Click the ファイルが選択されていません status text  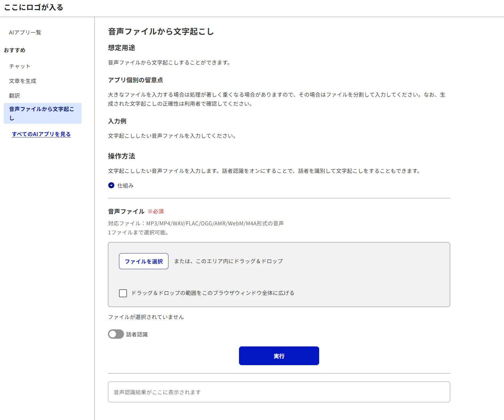146,317
